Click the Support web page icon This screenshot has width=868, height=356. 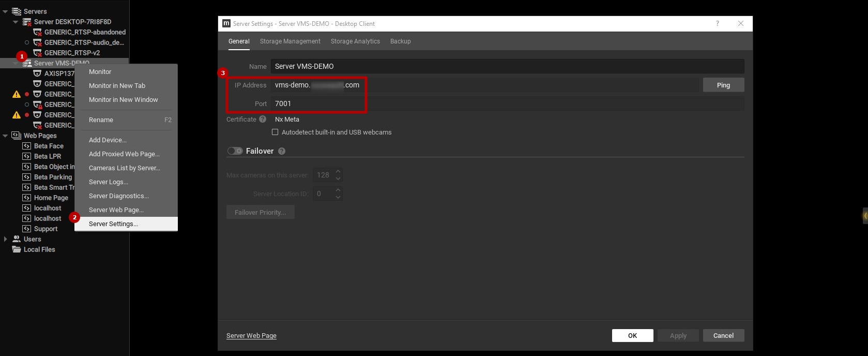tap(27, 229)
